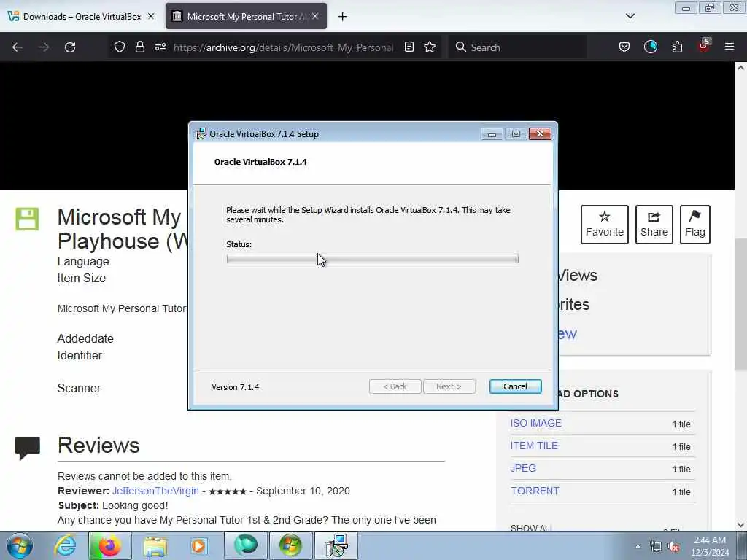747x560 pixels.
Task: Click the Reviews speech bubble icon
Action: point(27,448)
